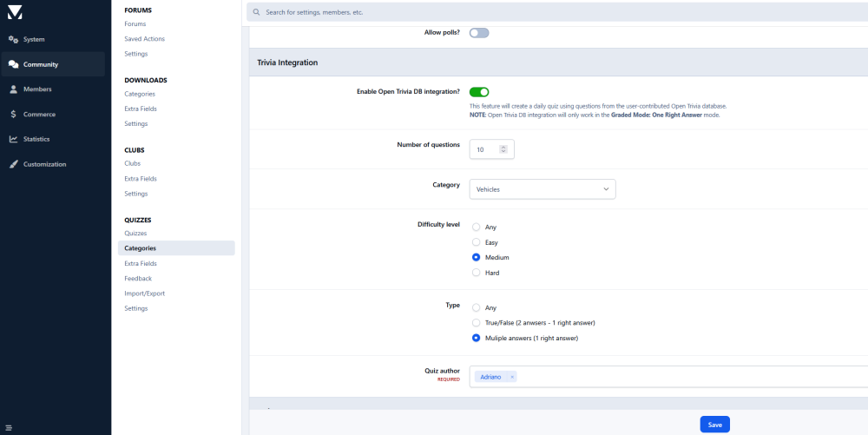Image resolution: width=868 pixels, height=435 pixels.
Task: Select True/False question type option
Action: coord(476,322)
